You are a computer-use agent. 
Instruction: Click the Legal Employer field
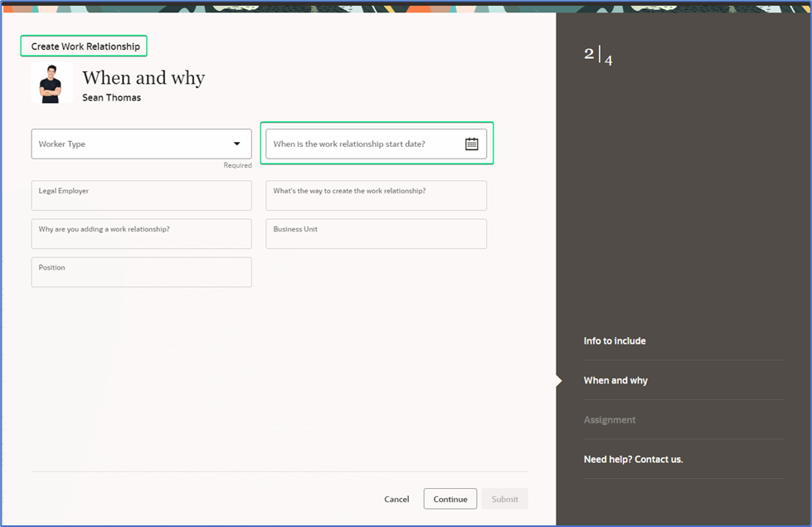[x=141, y=195]
